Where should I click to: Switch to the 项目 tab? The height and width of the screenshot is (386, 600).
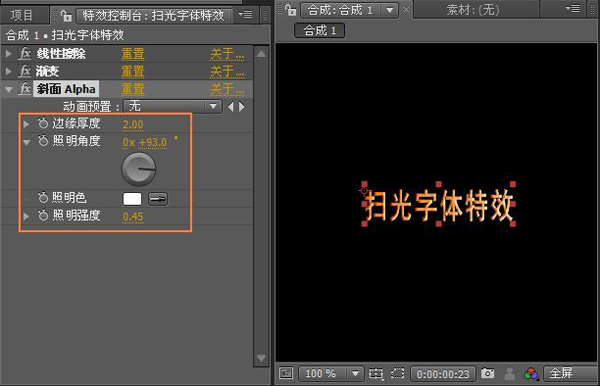tap(22, 15)
